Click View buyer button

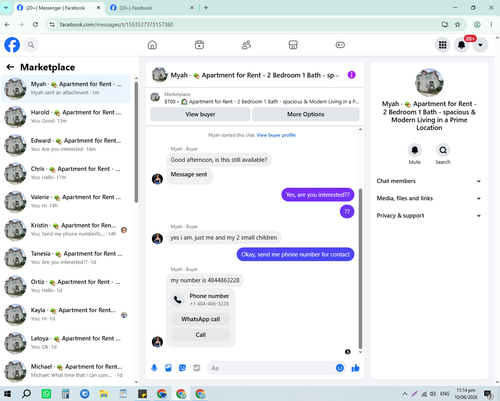point(200,114)
